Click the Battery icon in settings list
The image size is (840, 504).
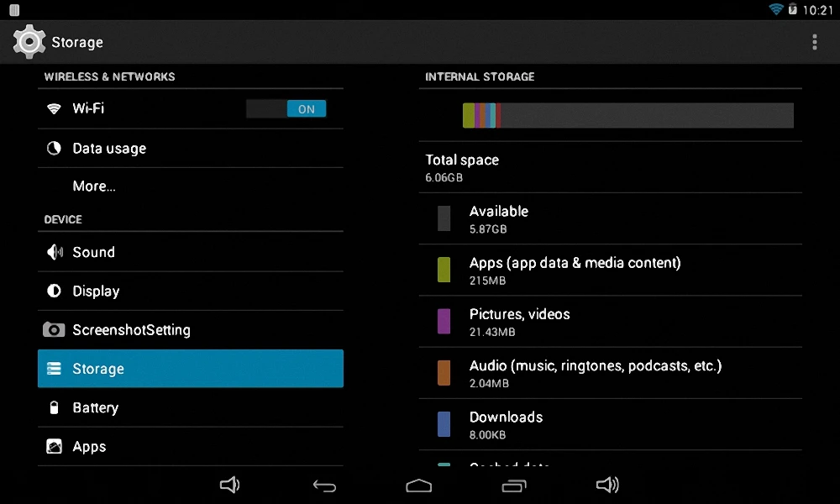(54, 407)
